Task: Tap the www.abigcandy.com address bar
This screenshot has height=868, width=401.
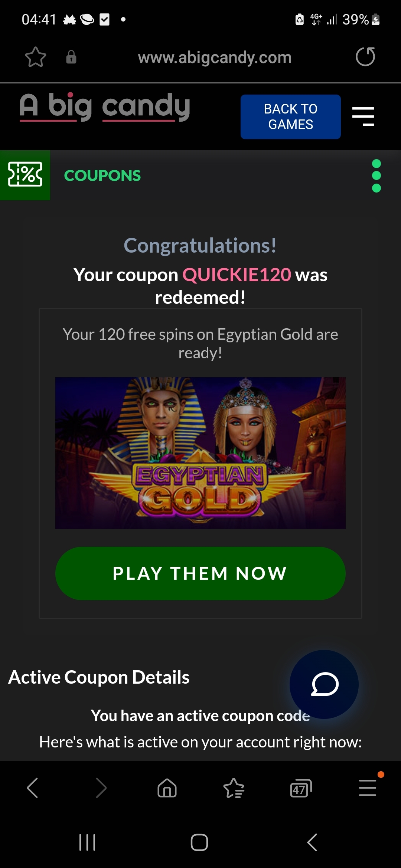Action: point(215,57)
